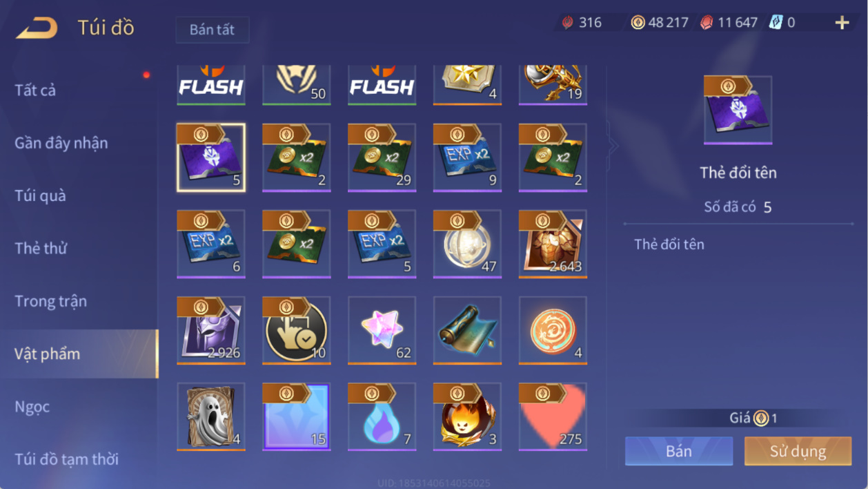Open the Túi quà category
The image size is (868, 489).
(x=40, y=195)
